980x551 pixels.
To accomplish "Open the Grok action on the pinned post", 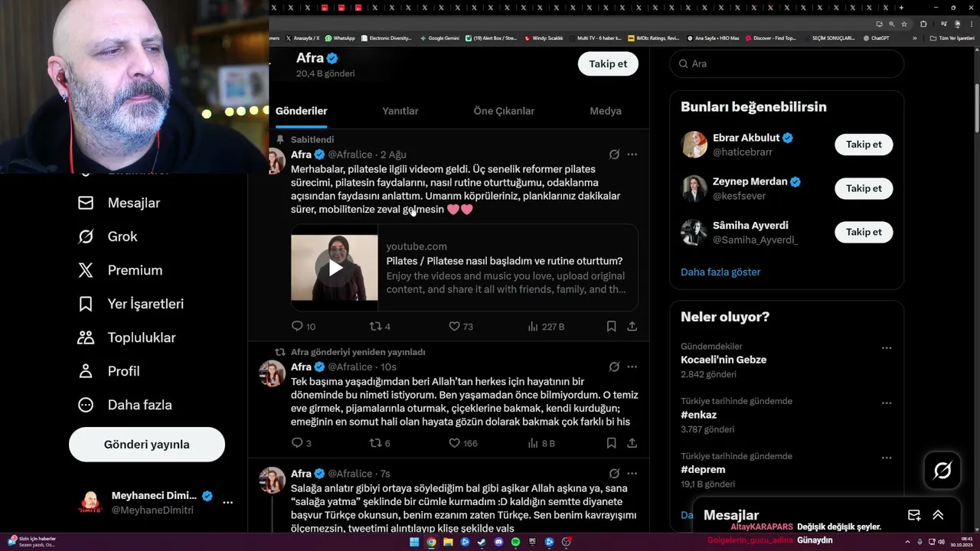I will [614, 155].
